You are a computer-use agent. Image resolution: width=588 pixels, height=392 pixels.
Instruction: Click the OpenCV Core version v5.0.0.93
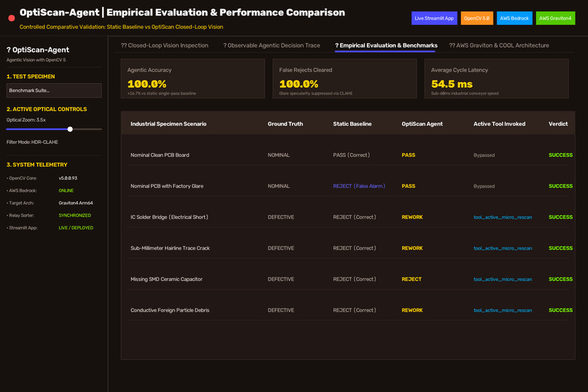(x=68, y=178)
